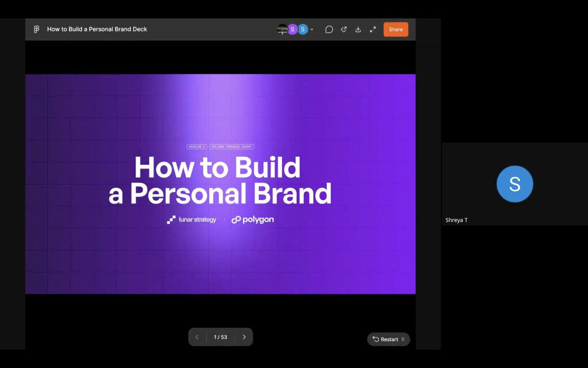The width and height of the screenshot is (588, 368).
Task: Click the "Shreya T" participant name
Action: tap(457, 220)
